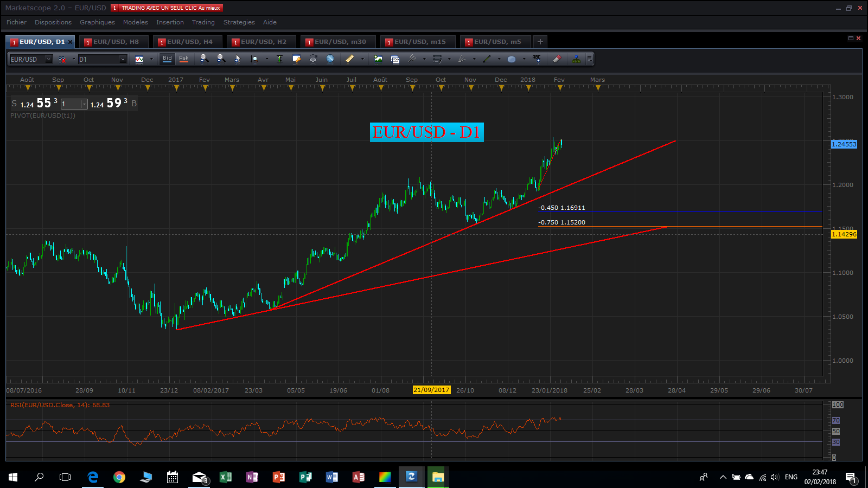Open the Graphiques menu
The height and width of the screenshot is (488, 868).
(97, 22)
